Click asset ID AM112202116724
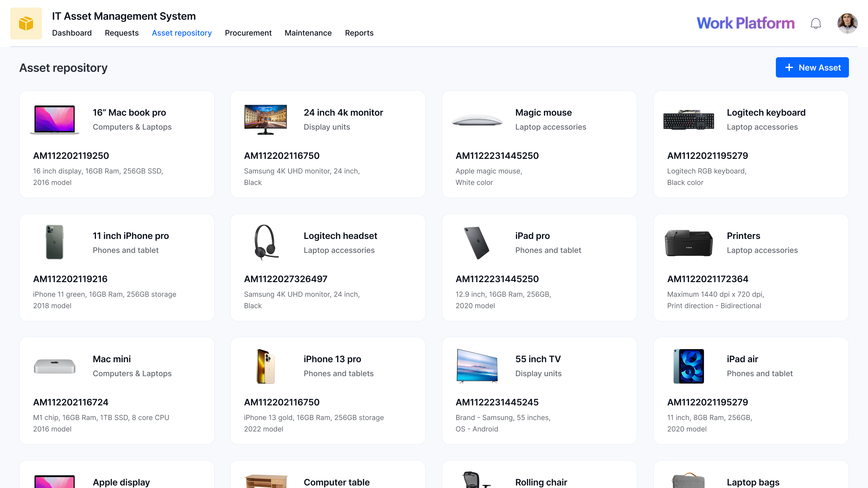This screenshot has width=868, height=488. (x=71, y=403)
